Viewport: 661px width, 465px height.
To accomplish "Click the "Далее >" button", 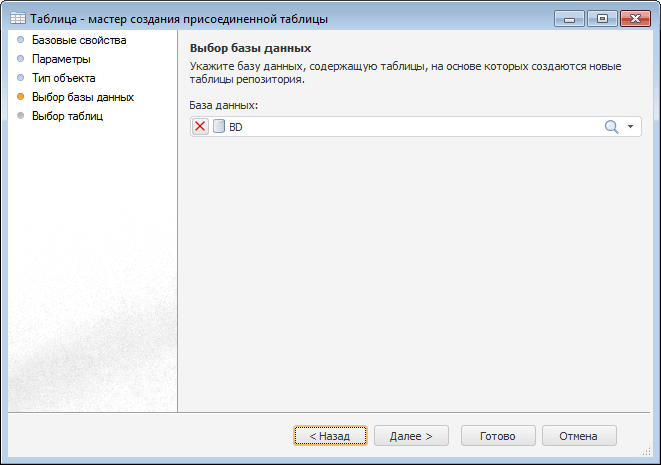I will 411,436.
